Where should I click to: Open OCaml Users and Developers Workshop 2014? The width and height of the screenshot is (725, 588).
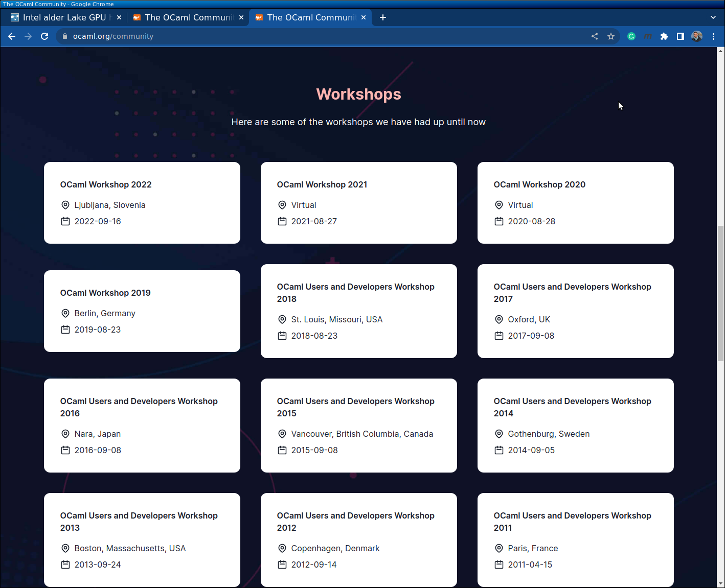pos(576,426)
